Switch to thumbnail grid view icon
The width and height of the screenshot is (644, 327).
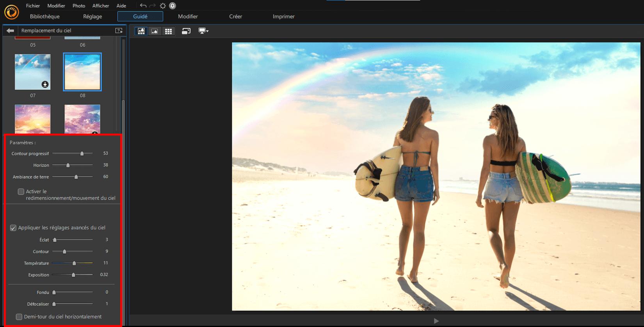pos(168,31)
